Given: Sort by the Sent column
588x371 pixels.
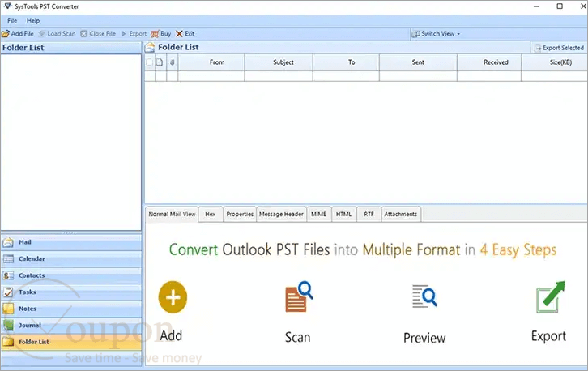Looking at the screenshot, I should pyautogui.click(x=418, y=62).
